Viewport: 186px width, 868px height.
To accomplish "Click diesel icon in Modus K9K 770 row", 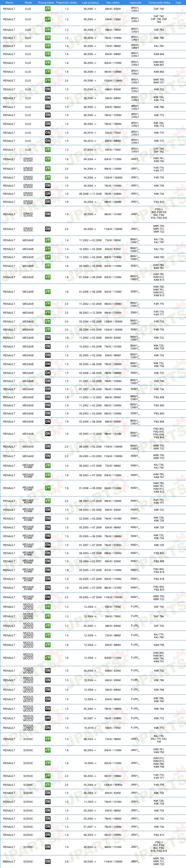I will (48, 728).
